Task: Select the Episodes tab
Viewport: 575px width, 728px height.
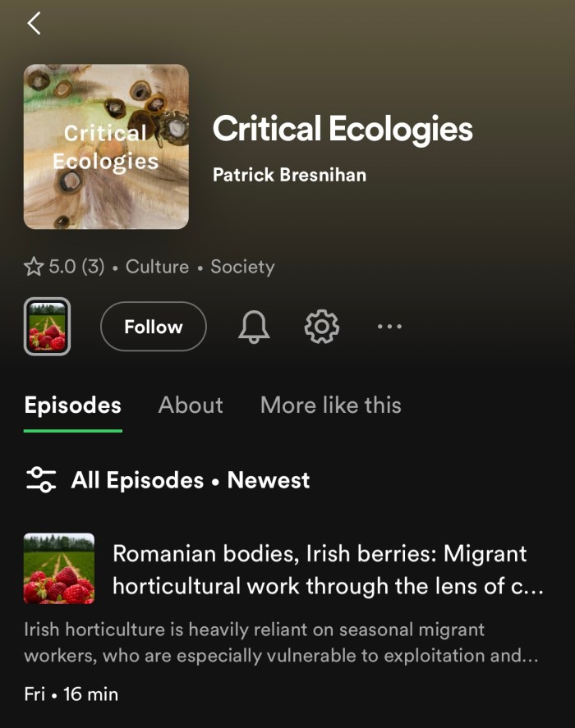Action: (x=73, y=405)
